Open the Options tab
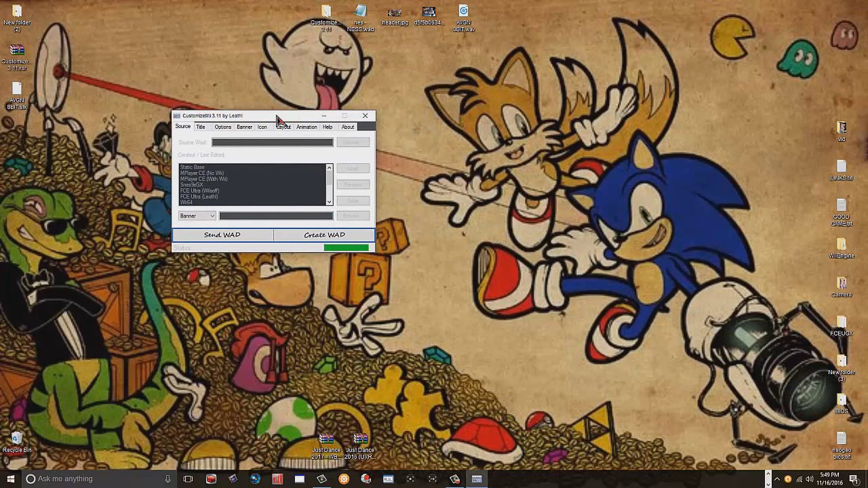This screenshot has width=868, height=488. pos(223,127)
